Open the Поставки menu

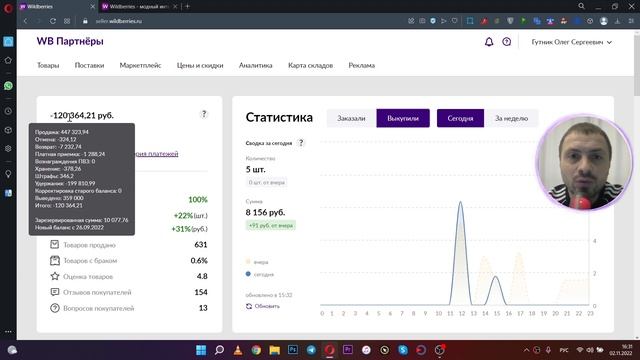(89, 65)
